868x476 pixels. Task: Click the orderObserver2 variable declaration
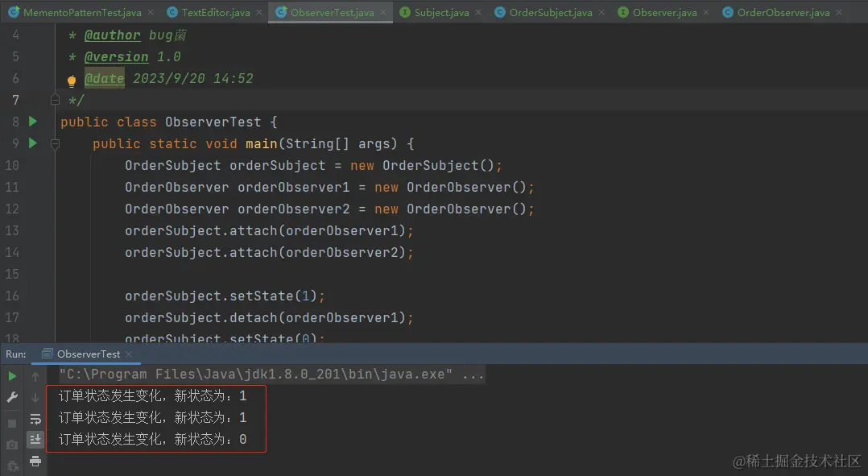pyautogui.click(x=293, y=209)
